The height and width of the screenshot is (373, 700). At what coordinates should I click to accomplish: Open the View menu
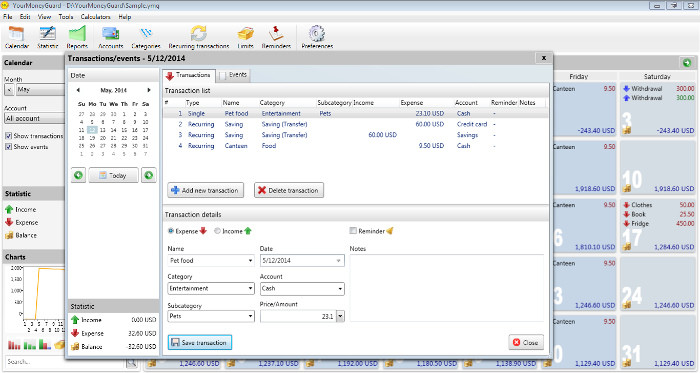[44, 17]
